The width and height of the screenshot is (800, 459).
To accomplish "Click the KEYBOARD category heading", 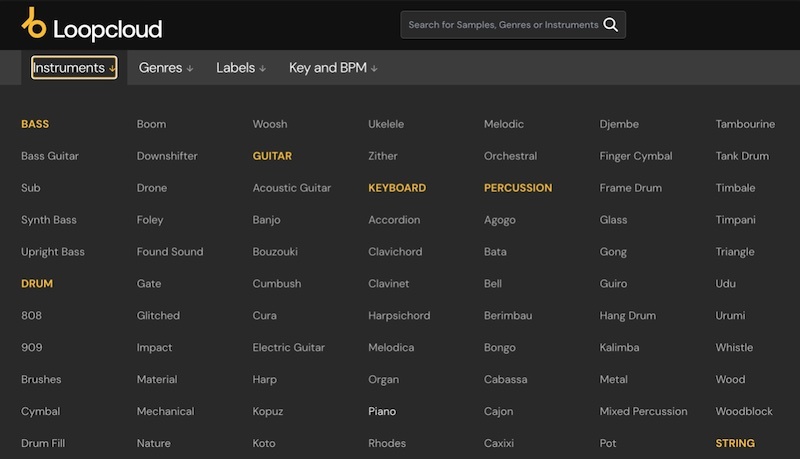I will (397, 188).
